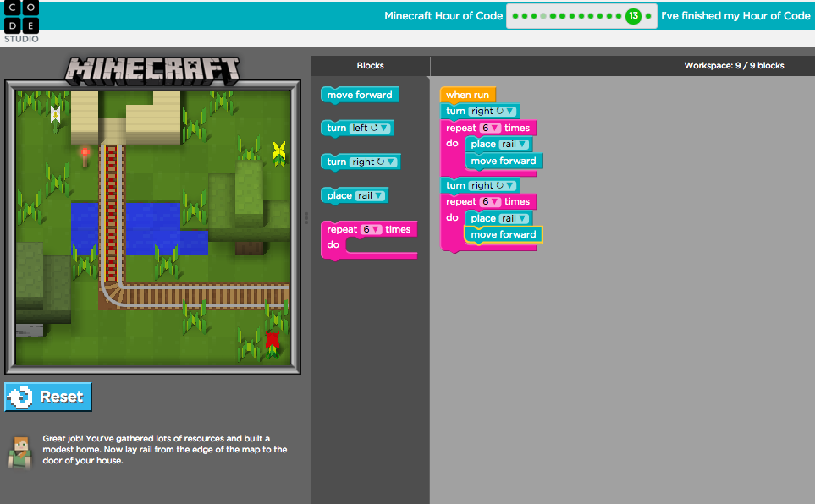Open count dropdown on toolbox repeat block
This screenshot has width=815, height=504.
coord(372,229)
